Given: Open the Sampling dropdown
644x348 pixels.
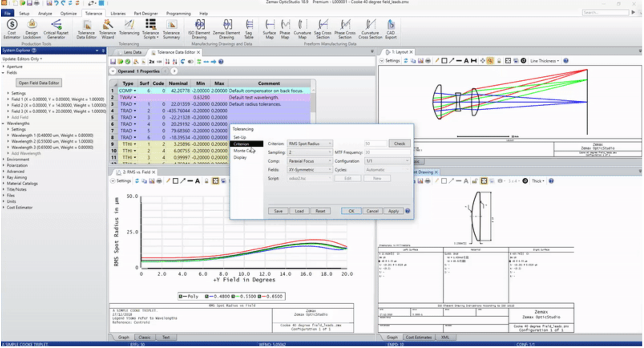Looking at the screenshot, I should 310,152.
